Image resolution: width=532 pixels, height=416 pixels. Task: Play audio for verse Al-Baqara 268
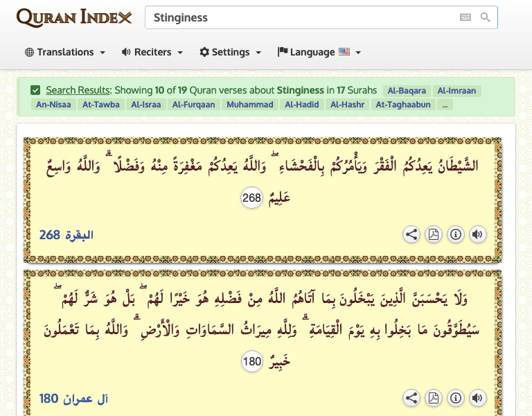coord(477,234)
